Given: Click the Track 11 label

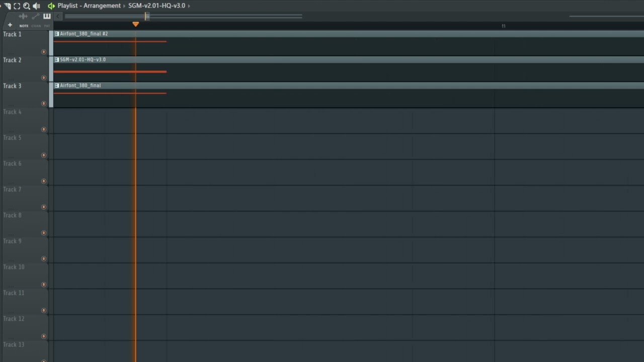Looking at the screenshot, I should coord(14,293).
